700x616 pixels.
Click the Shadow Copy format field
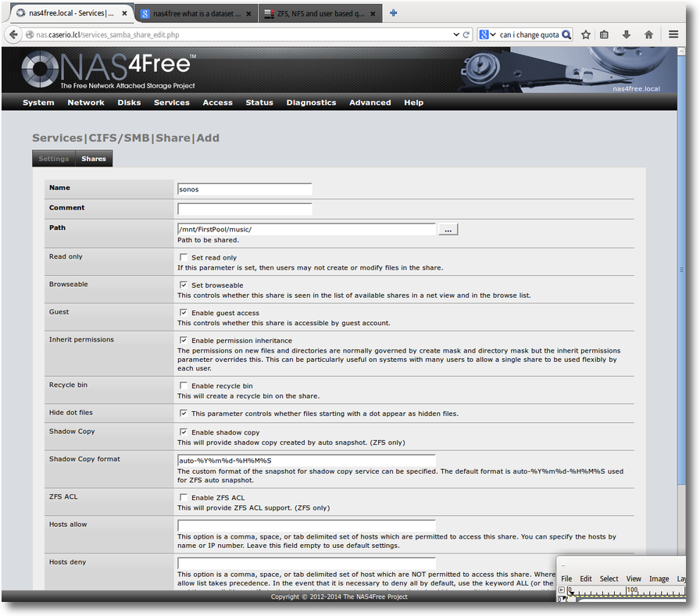tap(306, 460)
